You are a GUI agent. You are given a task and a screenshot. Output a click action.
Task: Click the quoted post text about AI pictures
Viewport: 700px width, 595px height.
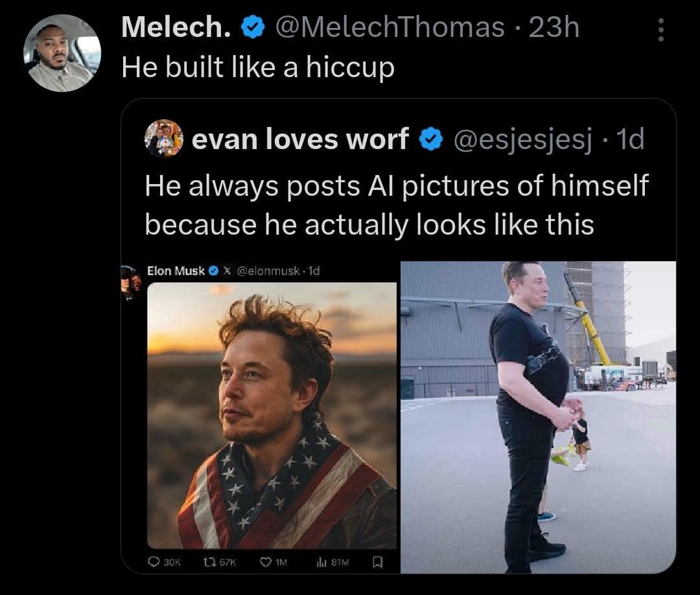click(x=395, y=204)
